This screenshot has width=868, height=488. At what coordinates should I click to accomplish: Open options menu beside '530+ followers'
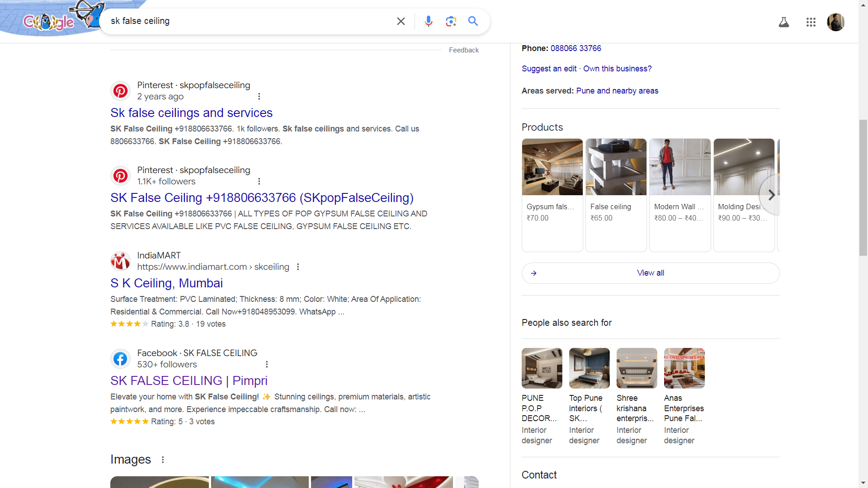[267, 364]
